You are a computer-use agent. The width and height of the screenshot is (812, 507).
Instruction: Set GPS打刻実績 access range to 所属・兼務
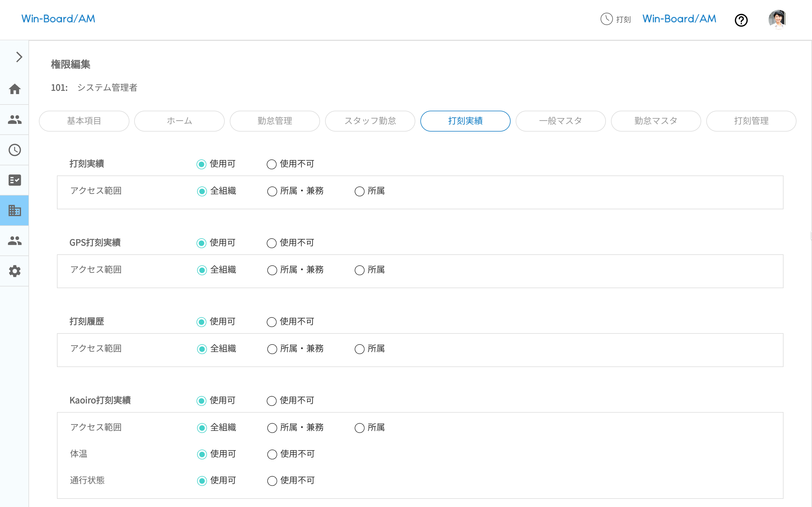tap(272, 270)
